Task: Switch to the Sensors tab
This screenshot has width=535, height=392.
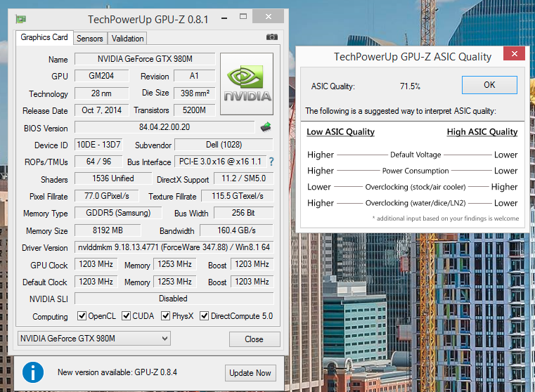Action: pos(90,39)
